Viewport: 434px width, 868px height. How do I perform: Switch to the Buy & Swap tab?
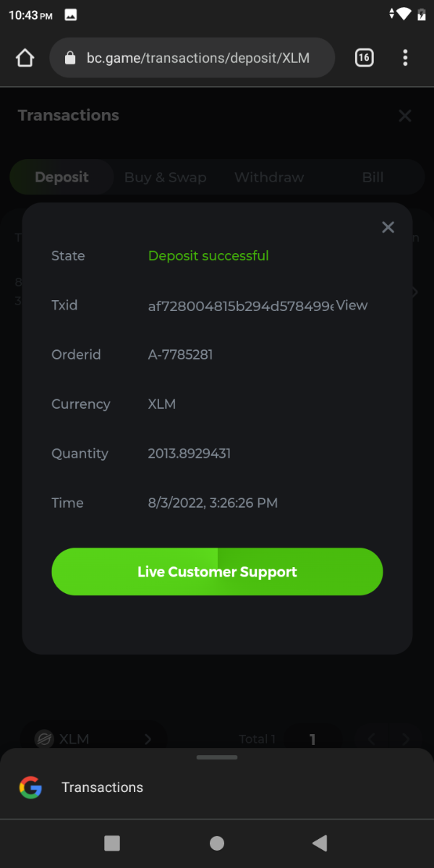tap(165, 177)
